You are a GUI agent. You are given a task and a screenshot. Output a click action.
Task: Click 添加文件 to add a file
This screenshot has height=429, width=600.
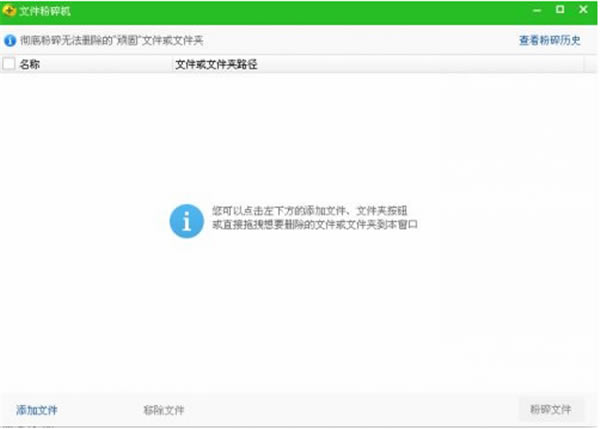point(37,410)
